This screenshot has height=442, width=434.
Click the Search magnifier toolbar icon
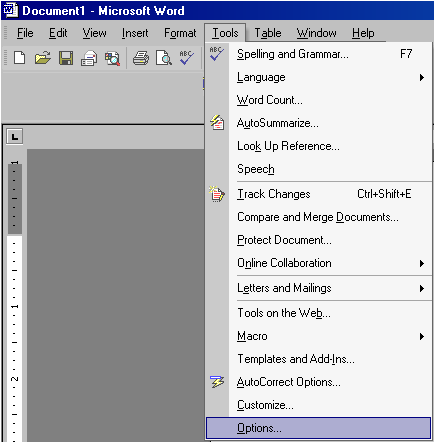[112, 58]
